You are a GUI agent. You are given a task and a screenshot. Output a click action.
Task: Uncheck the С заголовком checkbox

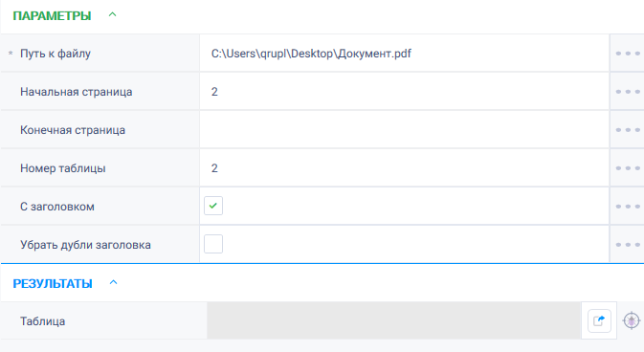[213, 206]
